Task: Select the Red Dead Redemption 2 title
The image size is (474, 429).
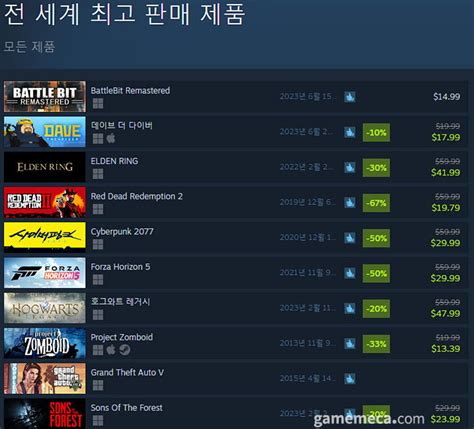Action: (137, 196)
